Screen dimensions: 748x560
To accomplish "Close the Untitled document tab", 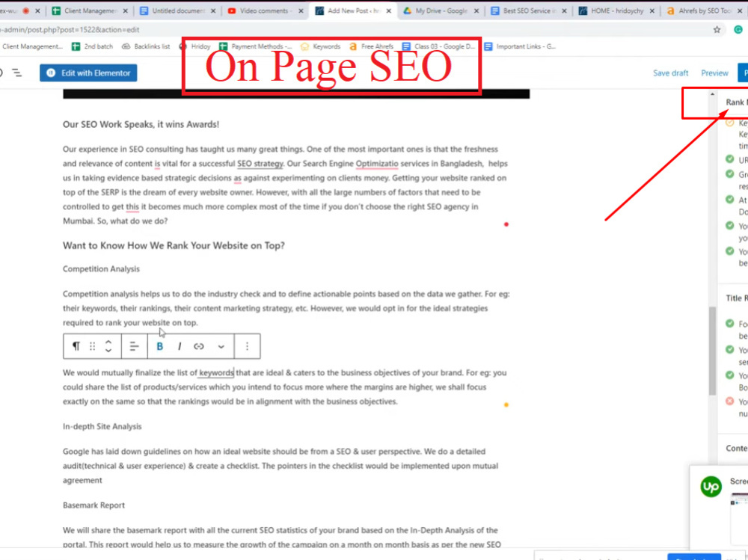I will point(212,10).
